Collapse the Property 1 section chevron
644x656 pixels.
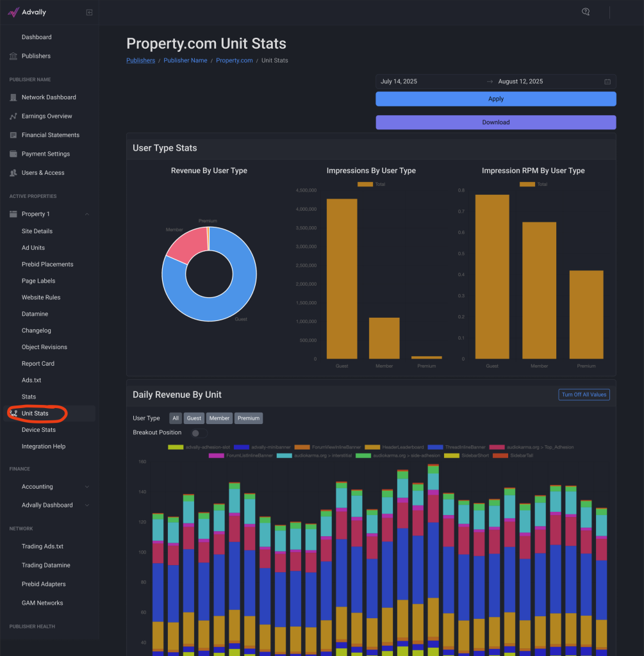pos(87,214)
